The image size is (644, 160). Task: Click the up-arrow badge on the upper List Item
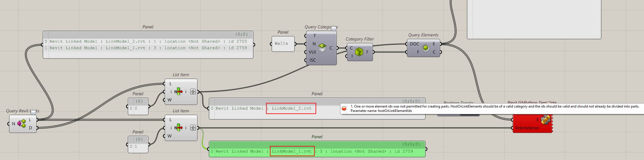(193, 92)
